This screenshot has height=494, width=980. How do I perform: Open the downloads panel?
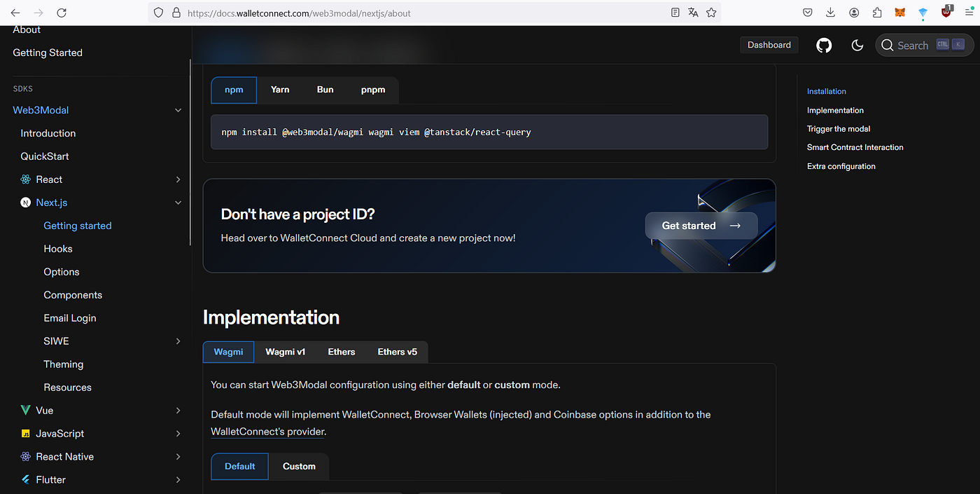pyautogui.click(x=830, y=13)
